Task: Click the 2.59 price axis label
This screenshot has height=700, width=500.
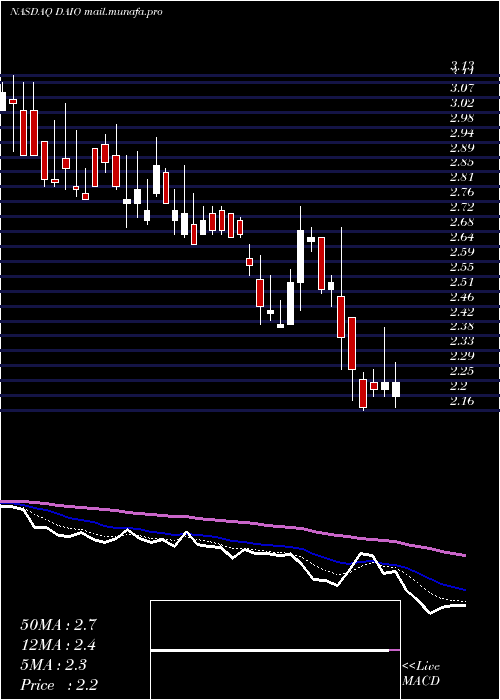Action: pyautogui.click(x=462, y=251)
